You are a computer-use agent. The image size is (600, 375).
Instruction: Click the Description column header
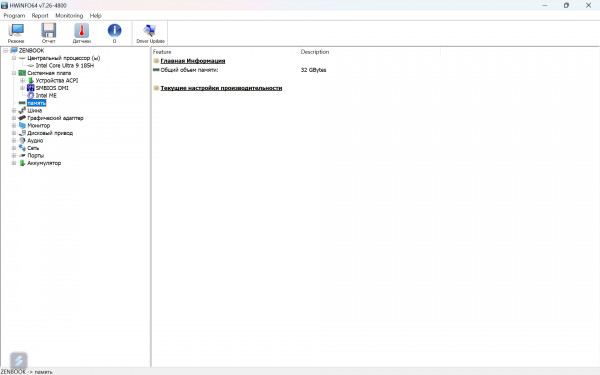[315, 52]
